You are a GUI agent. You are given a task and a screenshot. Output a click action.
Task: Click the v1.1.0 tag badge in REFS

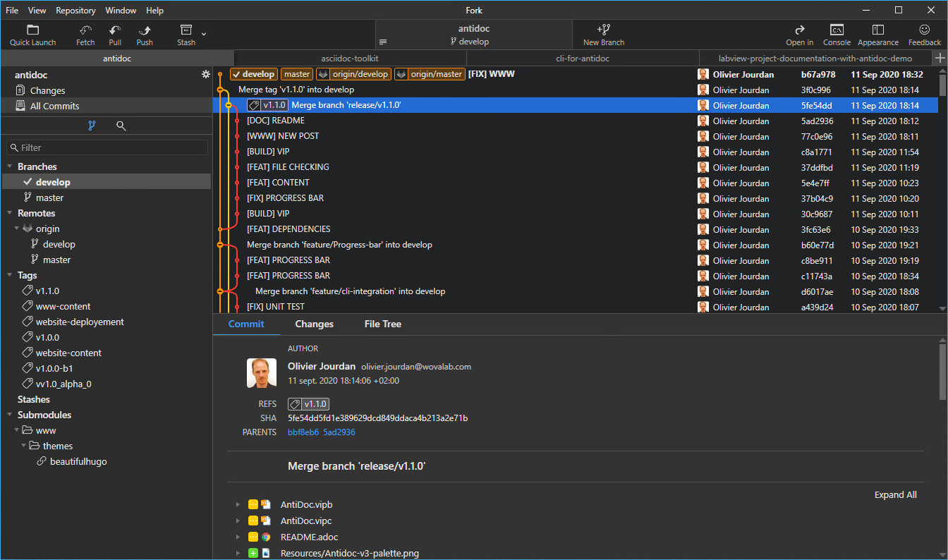308,404
